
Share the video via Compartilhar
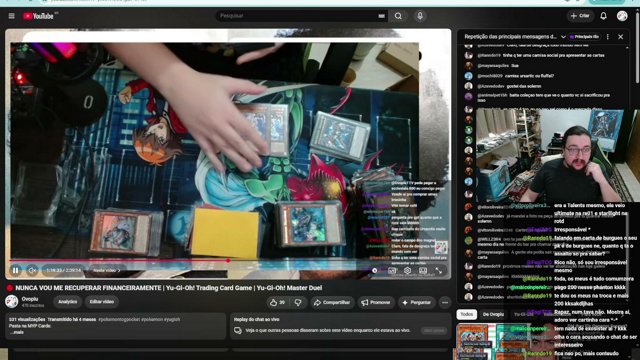point(332,302)
